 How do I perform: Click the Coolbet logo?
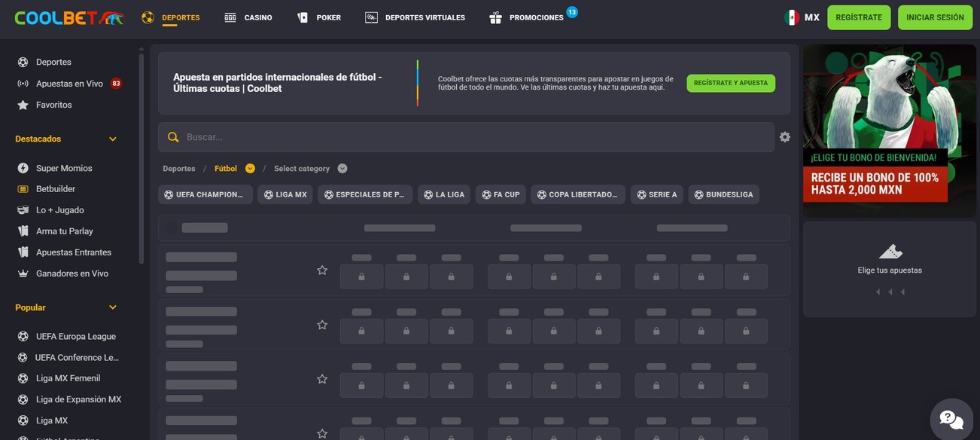68,17
